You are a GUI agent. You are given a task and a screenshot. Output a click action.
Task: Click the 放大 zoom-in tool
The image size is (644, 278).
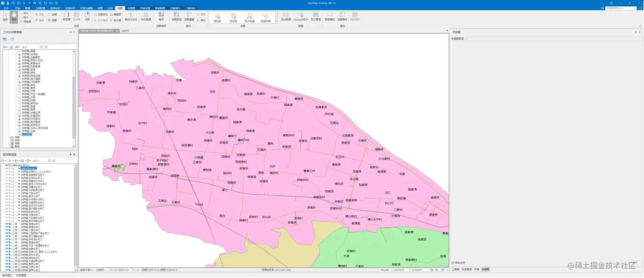tap(24, 13)
